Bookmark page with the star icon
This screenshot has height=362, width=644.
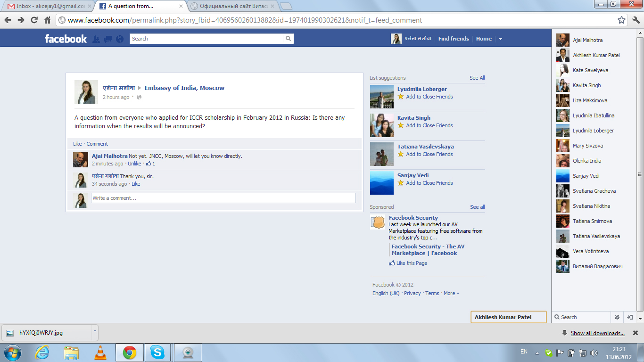coord(622,20)
